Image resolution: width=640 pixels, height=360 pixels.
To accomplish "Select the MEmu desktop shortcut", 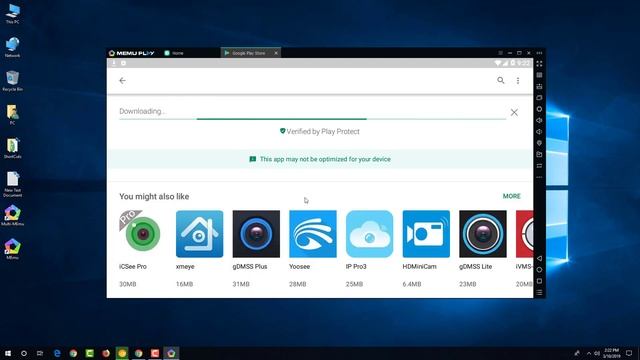I will (12, 249).
